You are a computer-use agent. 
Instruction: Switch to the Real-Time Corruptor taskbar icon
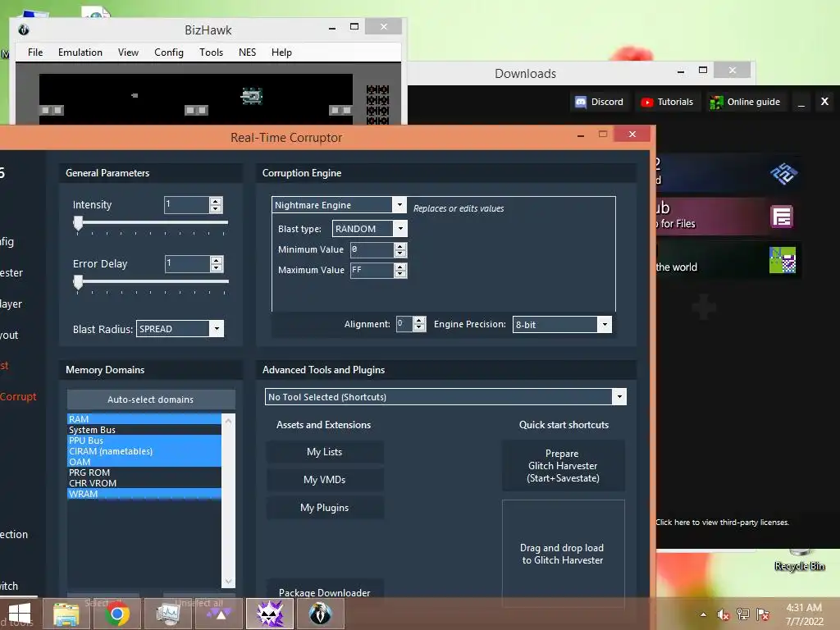[x=270, y=614]
